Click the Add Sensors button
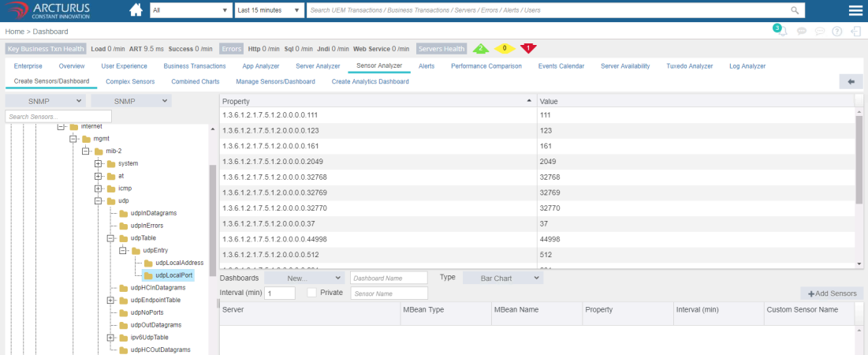 click(832, 293)
